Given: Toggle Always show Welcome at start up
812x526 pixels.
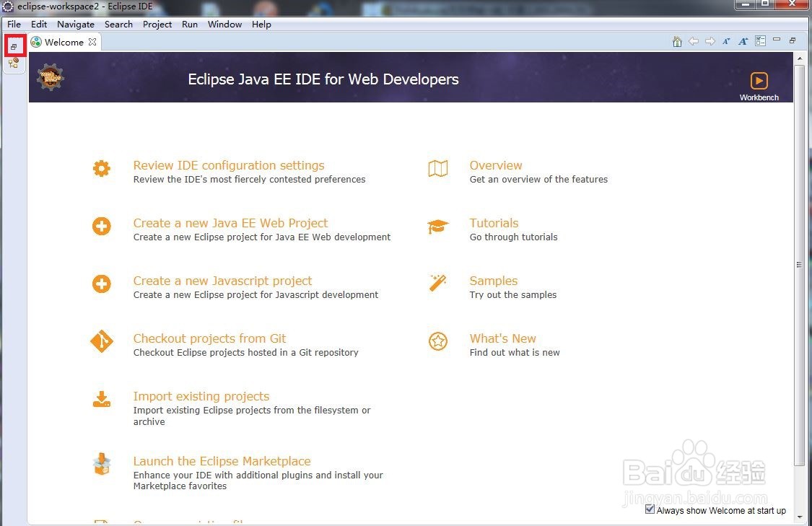Looking at the screenshot, I should click(650, 509).
